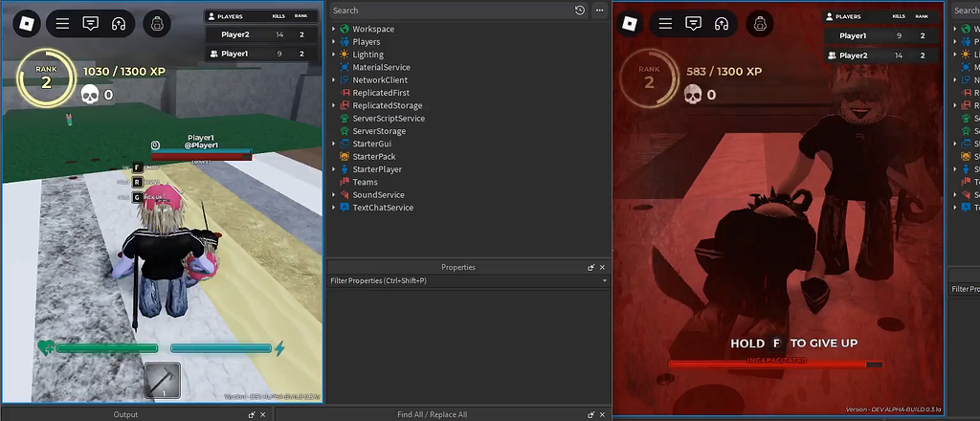Click the Workspace label in Explorer

tap(373, 30)
